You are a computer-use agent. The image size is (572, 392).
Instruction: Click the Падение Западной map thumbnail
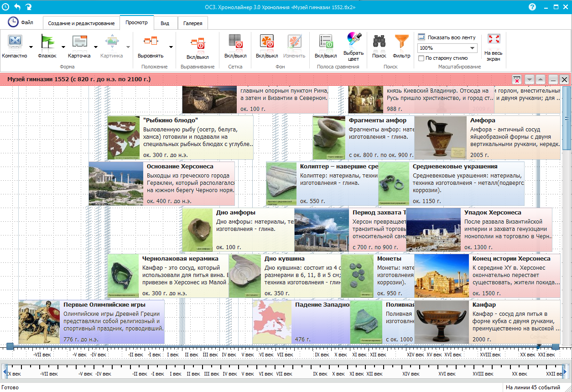[x=272, y=322]
